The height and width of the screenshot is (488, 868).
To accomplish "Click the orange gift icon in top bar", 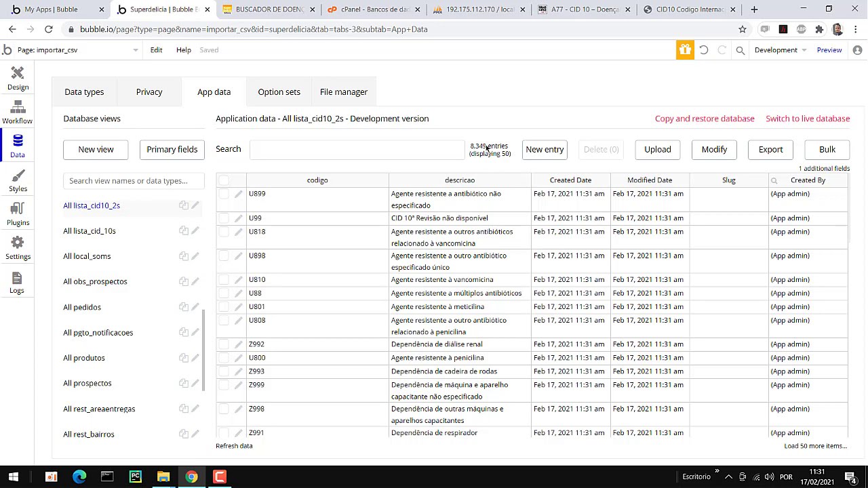I will point(685,50).
